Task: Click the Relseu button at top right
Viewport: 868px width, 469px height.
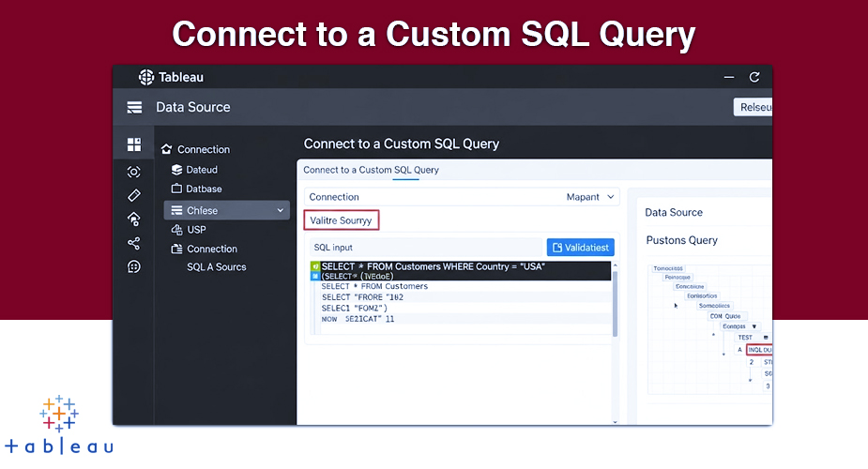Action: [753, 107]
